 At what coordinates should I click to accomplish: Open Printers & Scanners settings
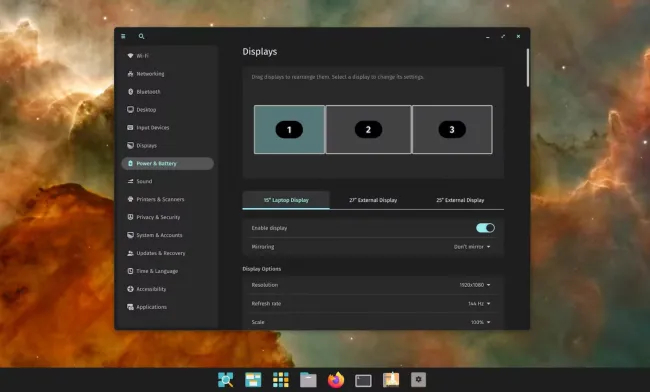coord(167,199)
